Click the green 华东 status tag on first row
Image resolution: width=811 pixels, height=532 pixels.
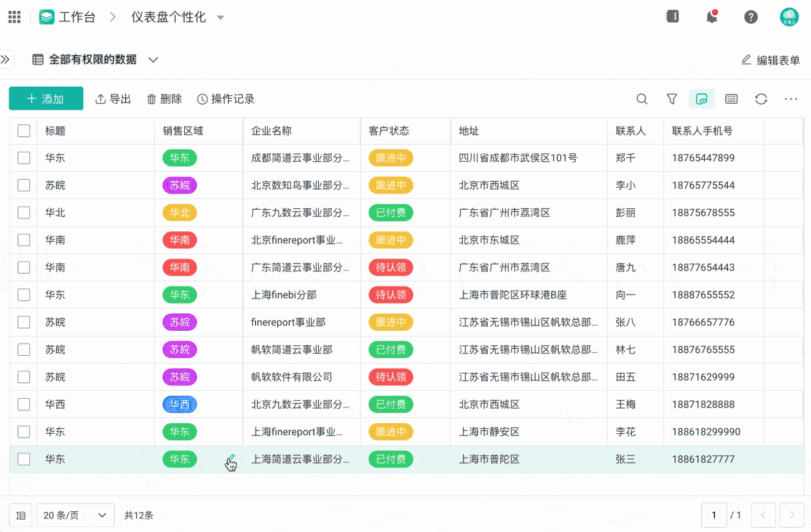(179, 158)
